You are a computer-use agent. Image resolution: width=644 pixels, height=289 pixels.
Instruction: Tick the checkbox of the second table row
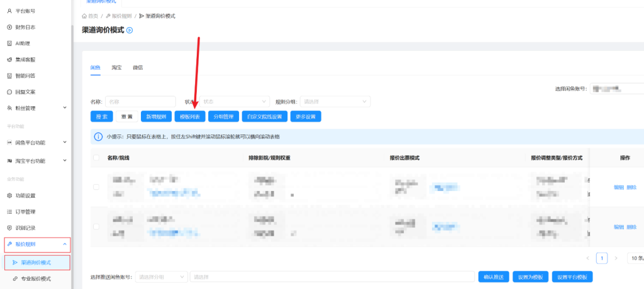96,227
